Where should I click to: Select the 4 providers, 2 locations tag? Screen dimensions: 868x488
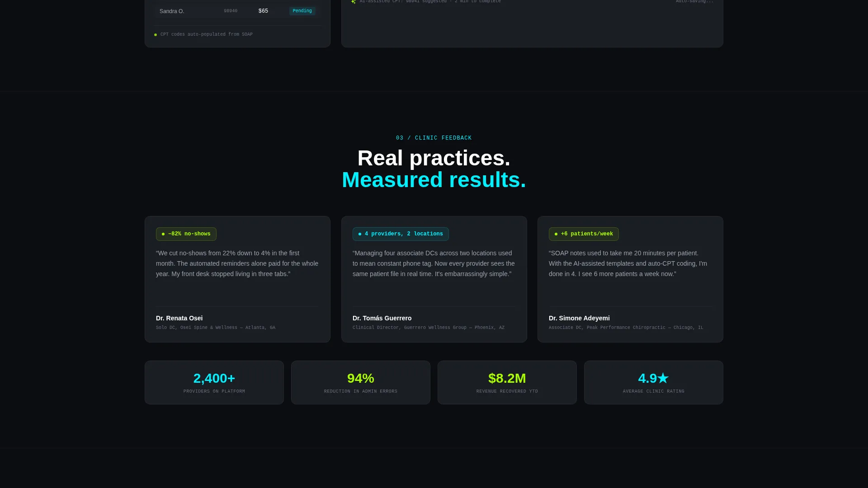(x=401, y=234)
